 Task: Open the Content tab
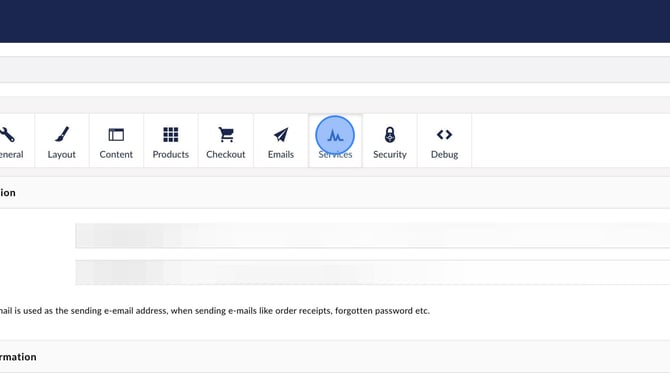[x=116, y=141]
